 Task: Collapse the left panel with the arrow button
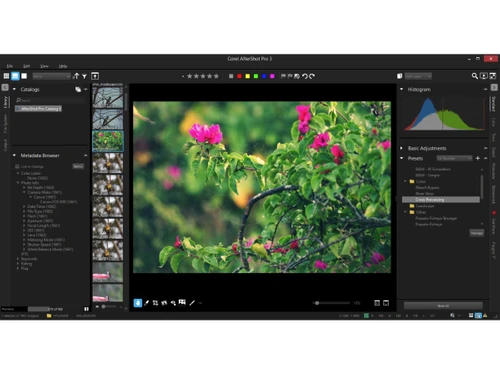click(x=5, y=87)
